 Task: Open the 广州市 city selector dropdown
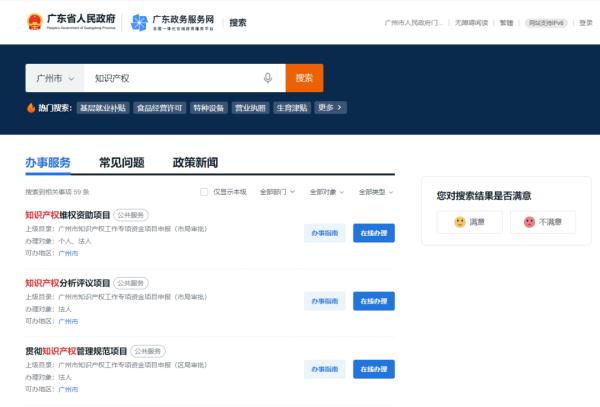pyautogui.click(x=55, y=78)
